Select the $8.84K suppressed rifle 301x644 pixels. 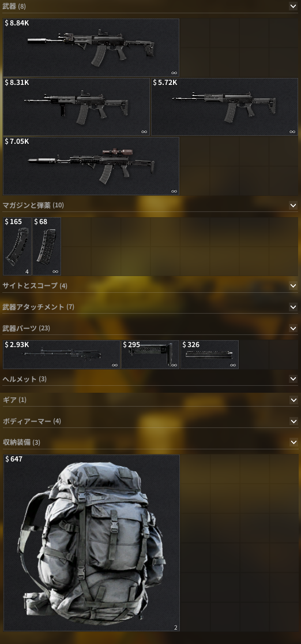(91, 47)
